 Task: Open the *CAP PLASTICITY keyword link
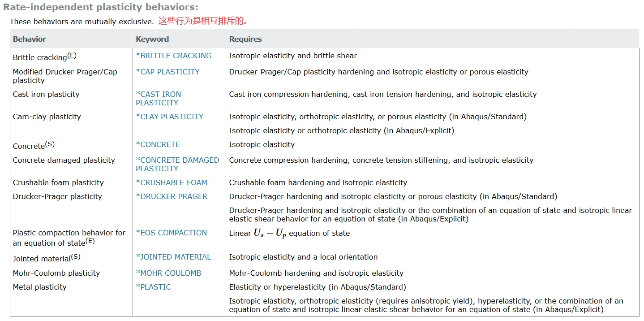[x=167, y=72]
